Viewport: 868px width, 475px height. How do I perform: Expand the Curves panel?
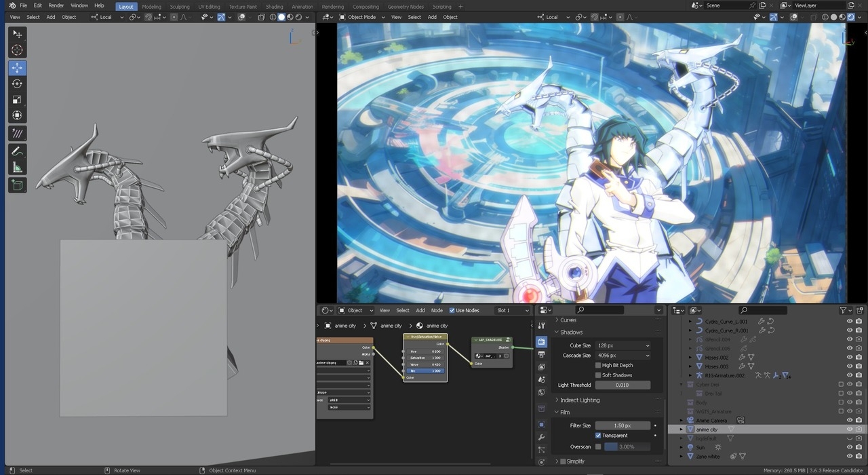(568, 320)
